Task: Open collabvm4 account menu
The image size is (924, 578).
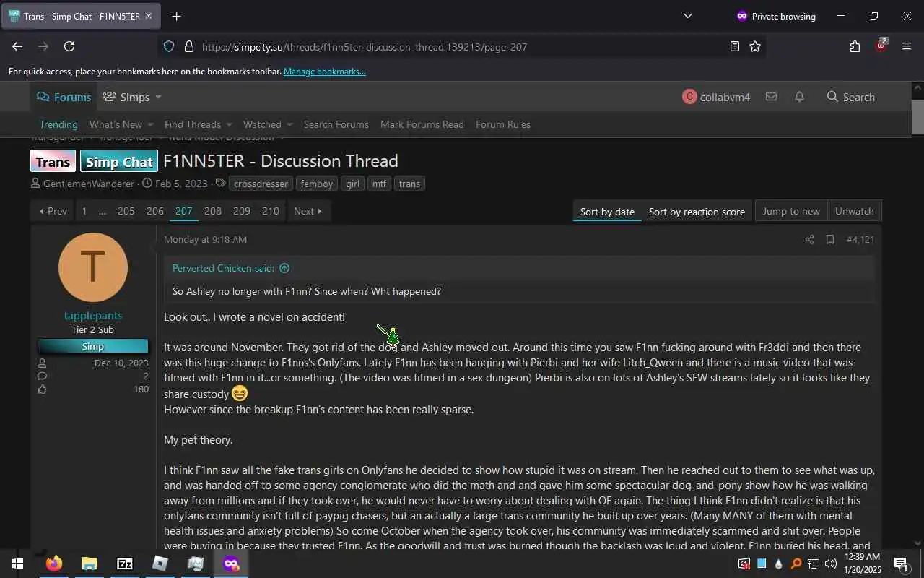Action: coord(716,97)
